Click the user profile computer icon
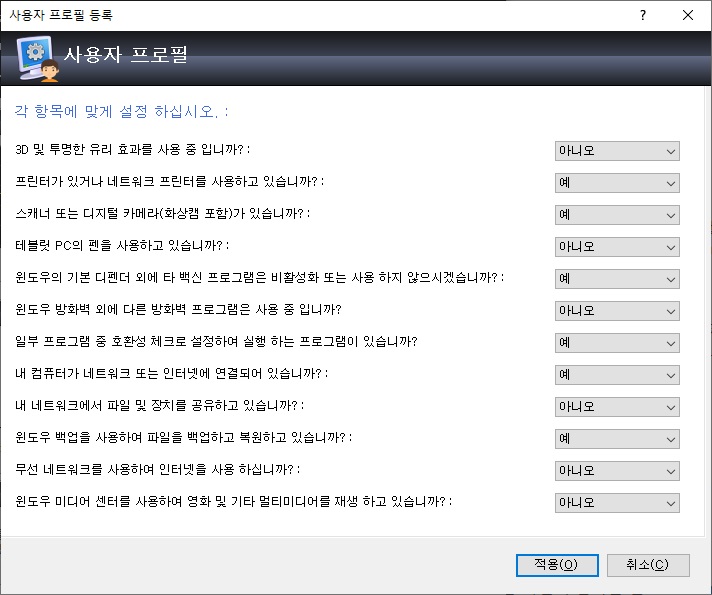712x595 pixels. click(38, 59)
